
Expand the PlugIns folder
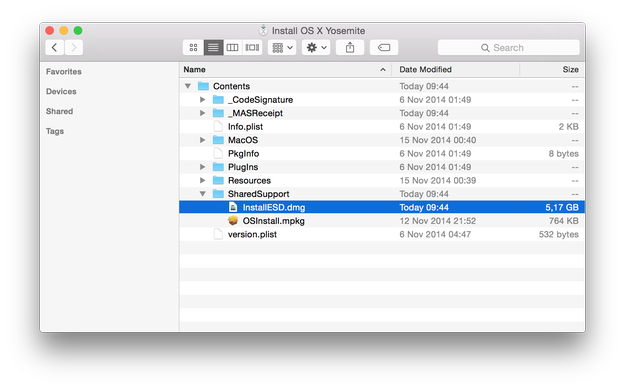pos(202,167)
